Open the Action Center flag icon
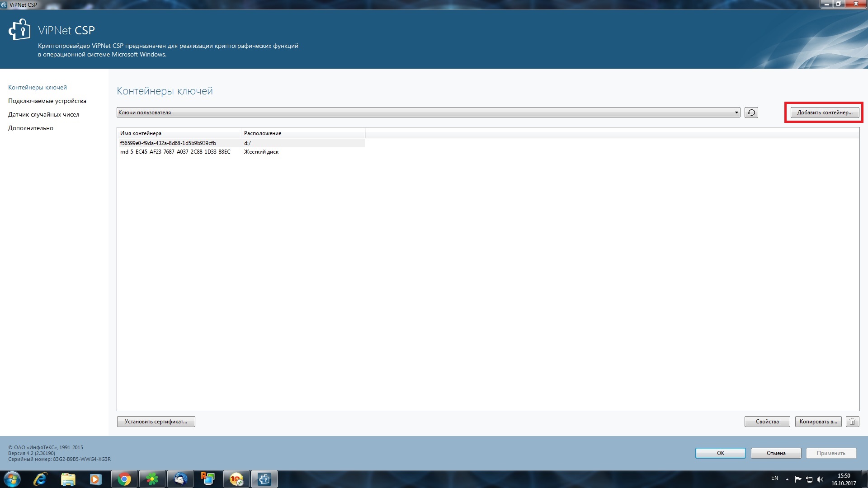 pos(798,479)
